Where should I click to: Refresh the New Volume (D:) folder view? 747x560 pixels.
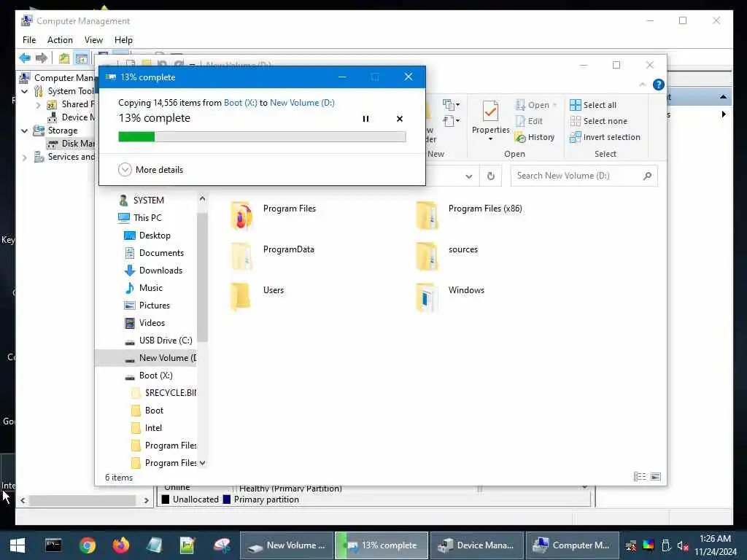coord(491,176)
